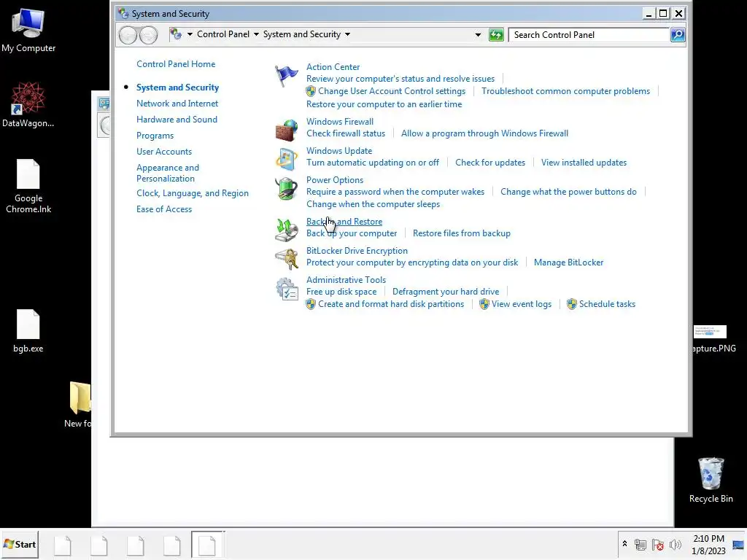The width and height of the screenshot is (747, 560).
Task: Select the bgb.exe desktop file
Action: coord(28,331)
